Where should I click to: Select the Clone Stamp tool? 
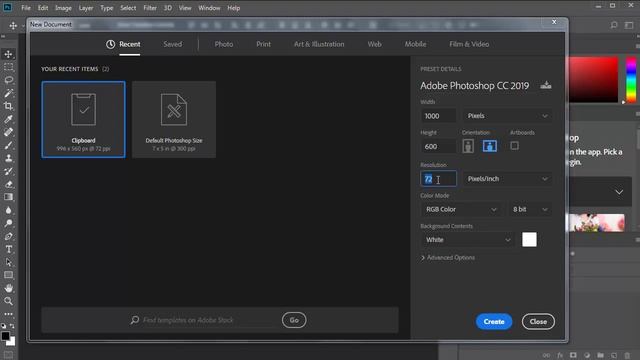tap(8, 158)
